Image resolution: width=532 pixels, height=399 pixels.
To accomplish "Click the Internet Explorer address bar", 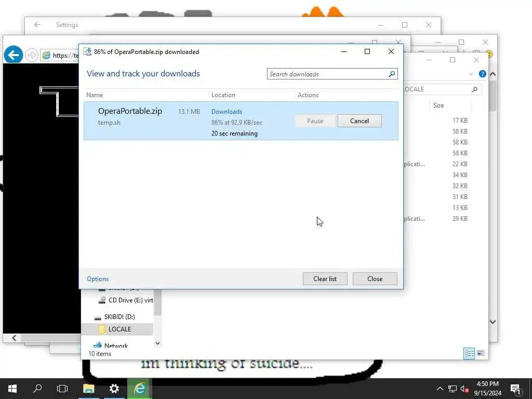I will (60, 55).
